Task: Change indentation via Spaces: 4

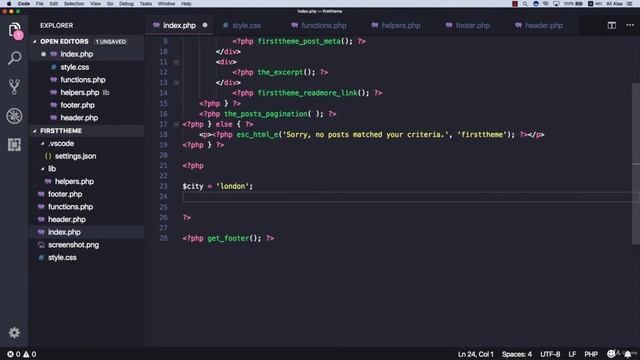Action: click(517, 354)
